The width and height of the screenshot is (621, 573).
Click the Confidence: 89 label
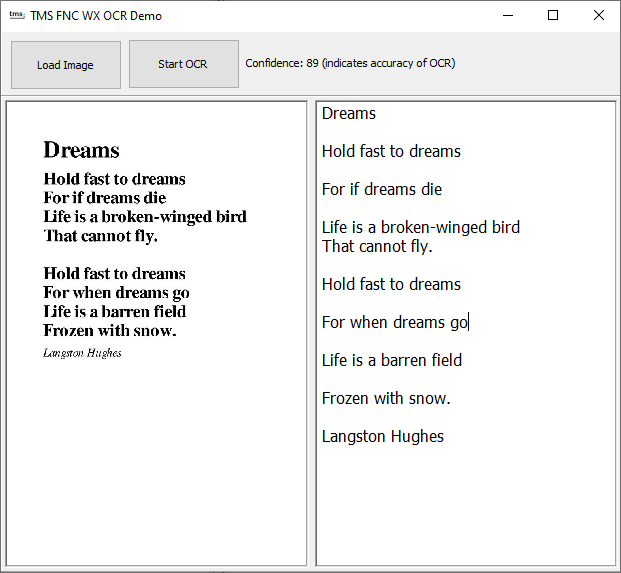click(x=350, y=63)
